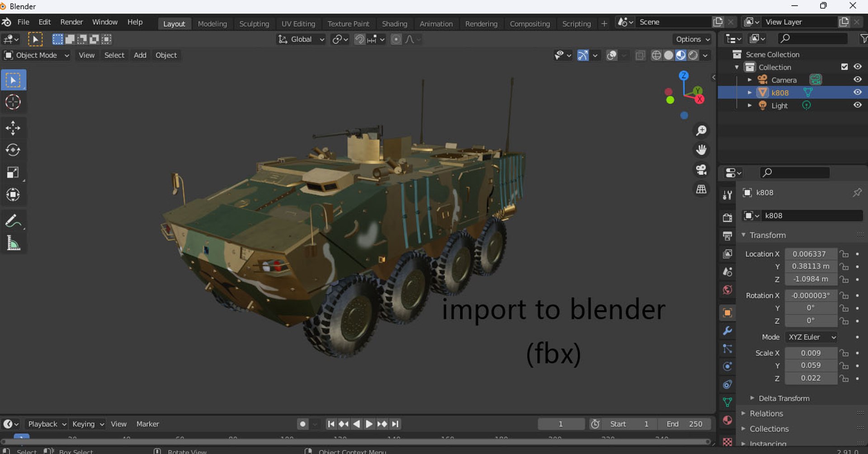868x454 pixels.
Task: Open the Material properties tab
Action: (727, 420)
